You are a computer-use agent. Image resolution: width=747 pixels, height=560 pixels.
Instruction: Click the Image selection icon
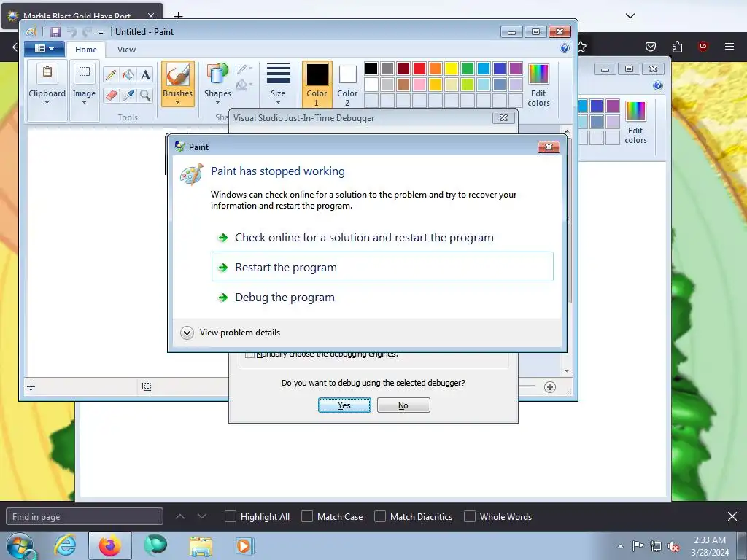pyautogui.click(x=85, y=73)
